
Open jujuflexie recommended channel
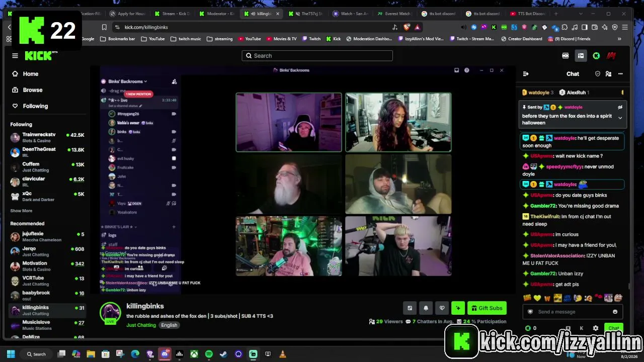[x=47, y=236]
